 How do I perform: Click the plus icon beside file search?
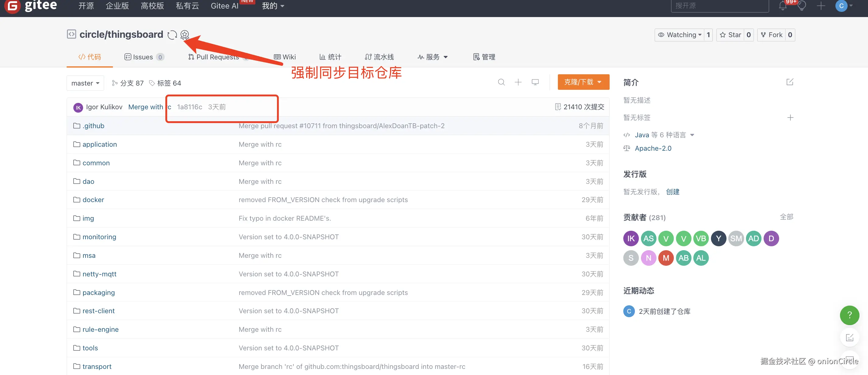click(x=518, y=82)
